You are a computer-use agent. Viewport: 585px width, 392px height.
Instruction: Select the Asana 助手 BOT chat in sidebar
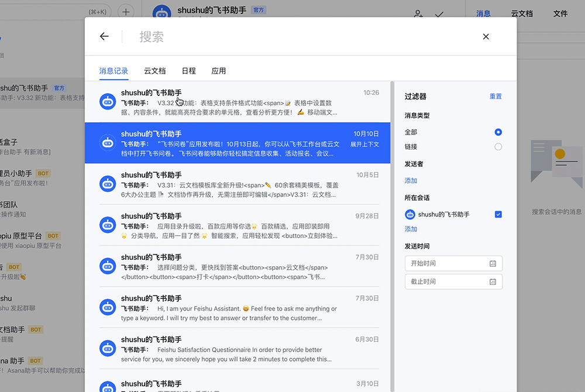42,366
